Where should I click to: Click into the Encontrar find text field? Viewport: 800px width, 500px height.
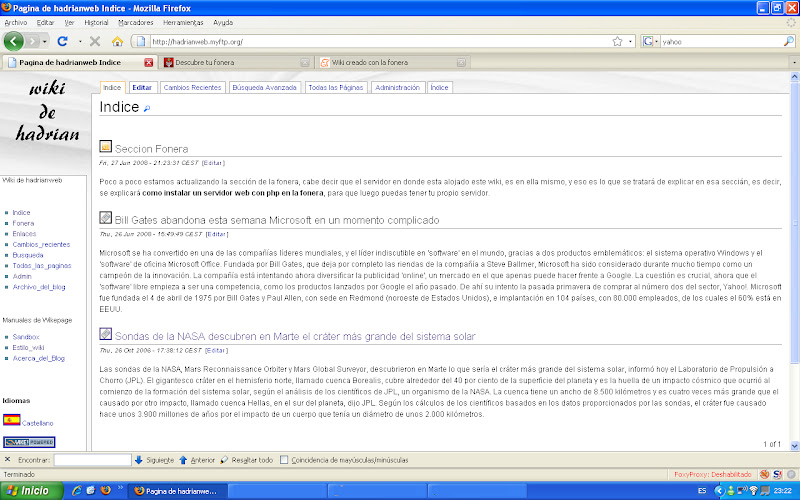click(x=92, y=460)
